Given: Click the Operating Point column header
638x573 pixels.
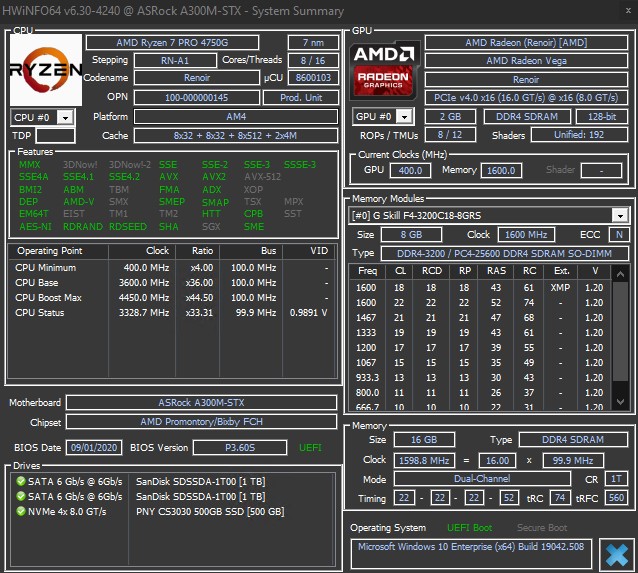Looking at the screenshot, I should 59,251.
